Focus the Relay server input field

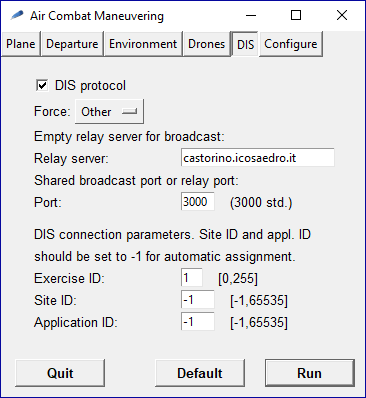[258, 158]
